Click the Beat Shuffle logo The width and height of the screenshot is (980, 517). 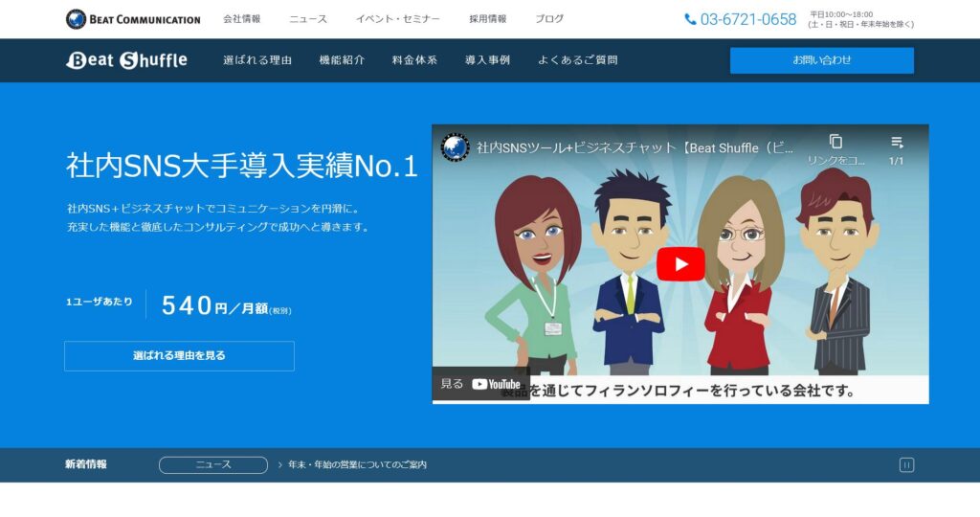pos(126,60)
